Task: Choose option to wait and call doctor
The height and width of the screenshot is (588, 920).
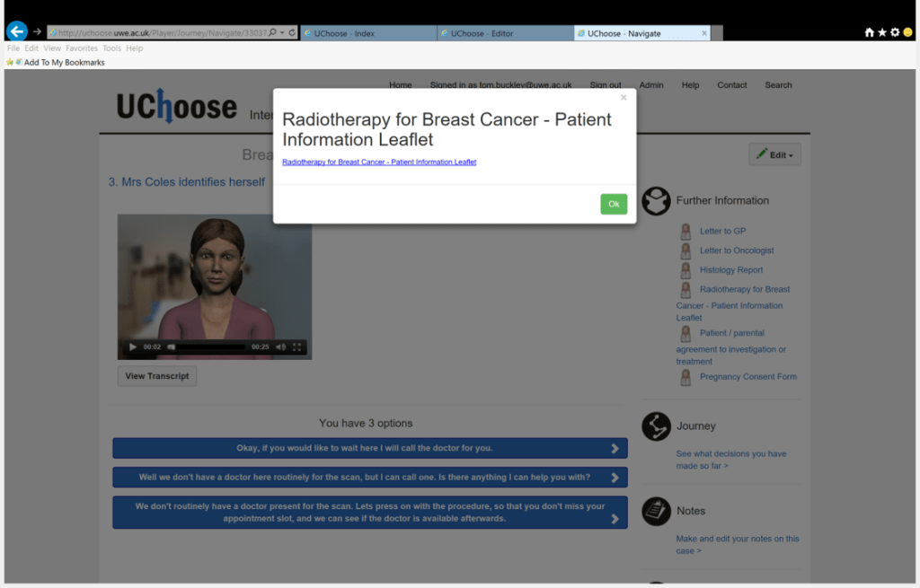Action: pyautogui.click(x=369, y=448)
